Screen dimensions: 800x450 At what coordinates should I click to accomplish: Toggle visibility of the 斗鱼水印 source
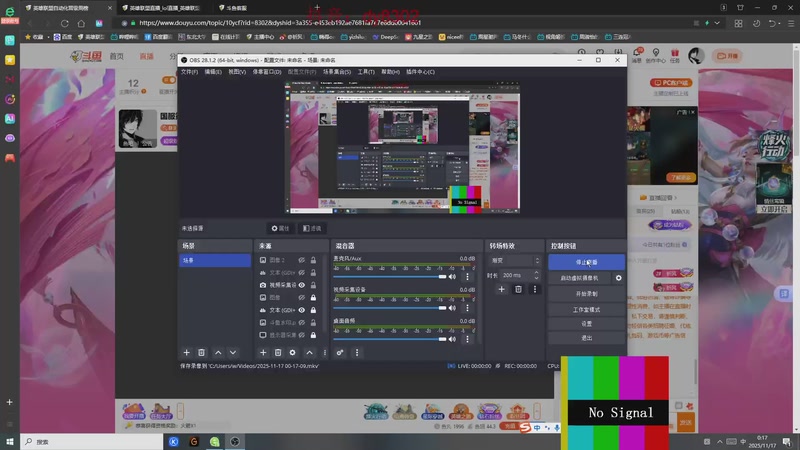pyautogui.click(x=302, y=322)
